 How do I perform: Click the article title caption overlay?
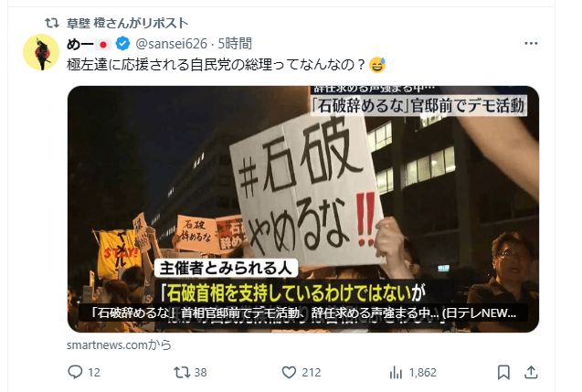click(x=303, y=313)
